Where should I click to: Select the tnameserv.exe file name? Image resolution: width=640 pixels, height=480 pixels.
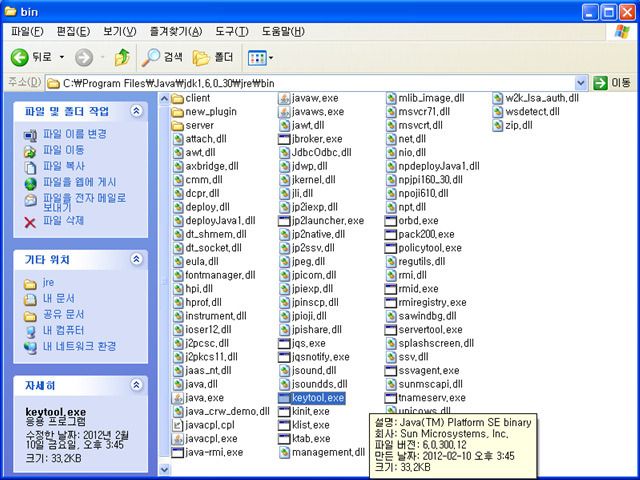432,398
